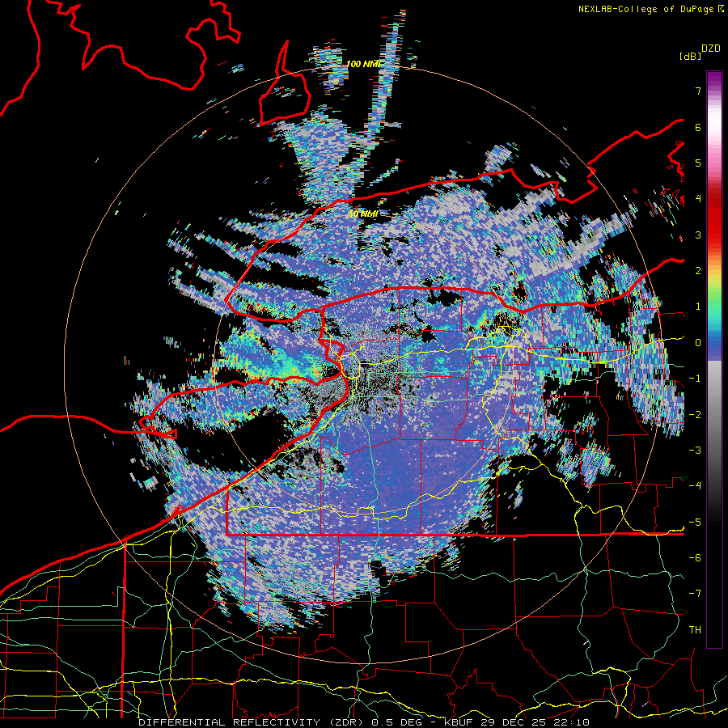Click the '-1' value on the color scale
This screenshot has width=728, height=728.
pyautogui.click(x=695, y=379)
